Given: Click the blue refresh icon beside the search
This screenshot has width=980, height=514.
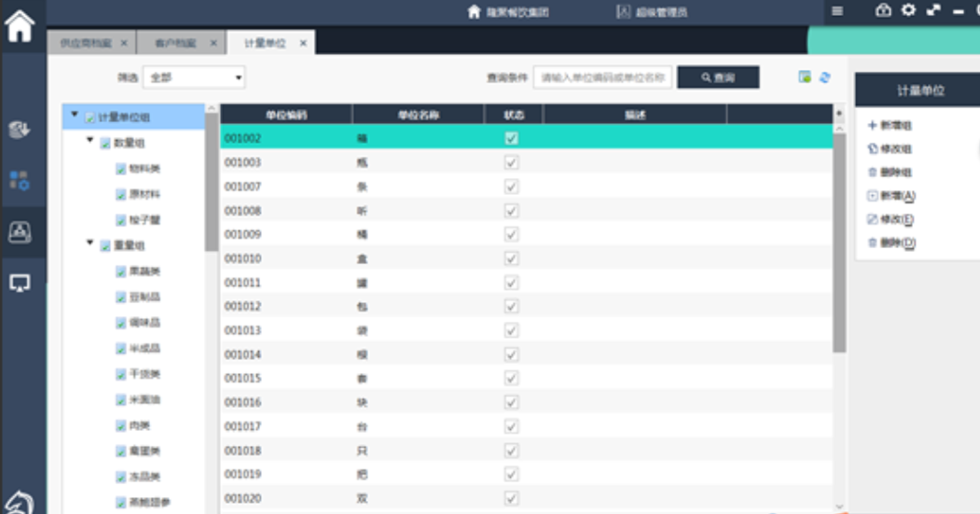Looking at the screenshot, I should coord(824,77).
